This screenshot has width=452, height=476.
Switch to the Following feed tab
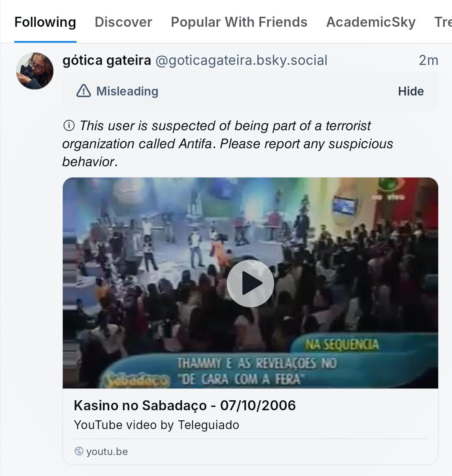click(45, 22)
